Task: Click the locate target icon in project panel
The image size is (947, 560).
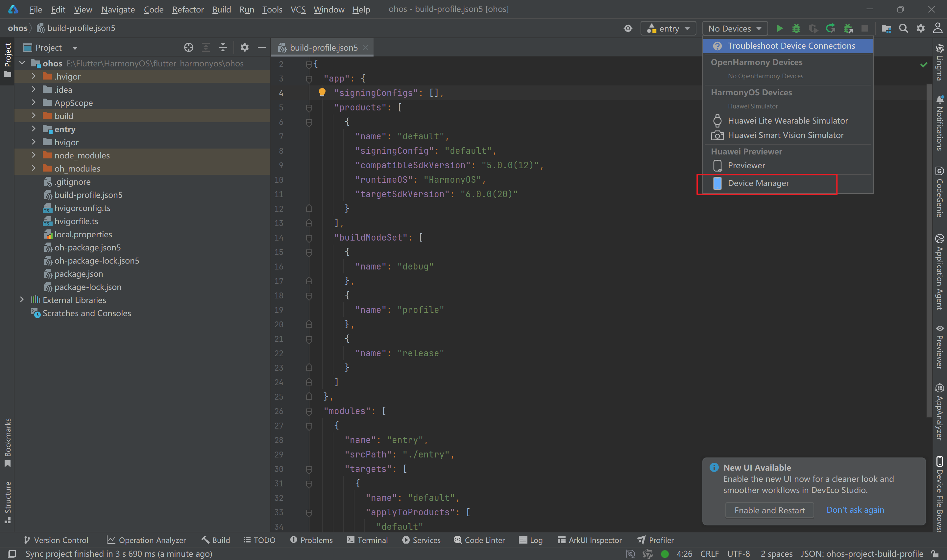Action: (x=188, y=48)
